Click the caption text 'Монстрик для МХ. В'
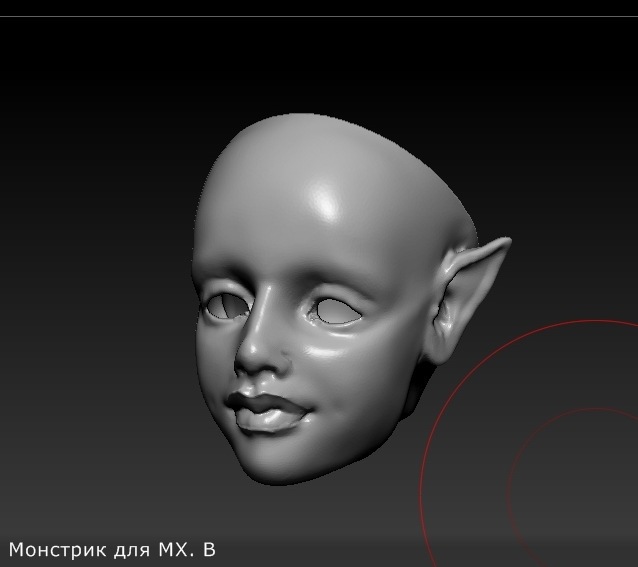638x567 pixels. click(x=112, y=550)
